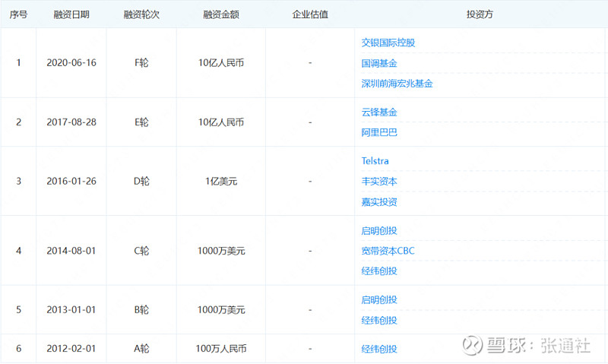Open 经纬创投 link in the B轮 row
Screen dimensions: 608x364
point(379,320)
